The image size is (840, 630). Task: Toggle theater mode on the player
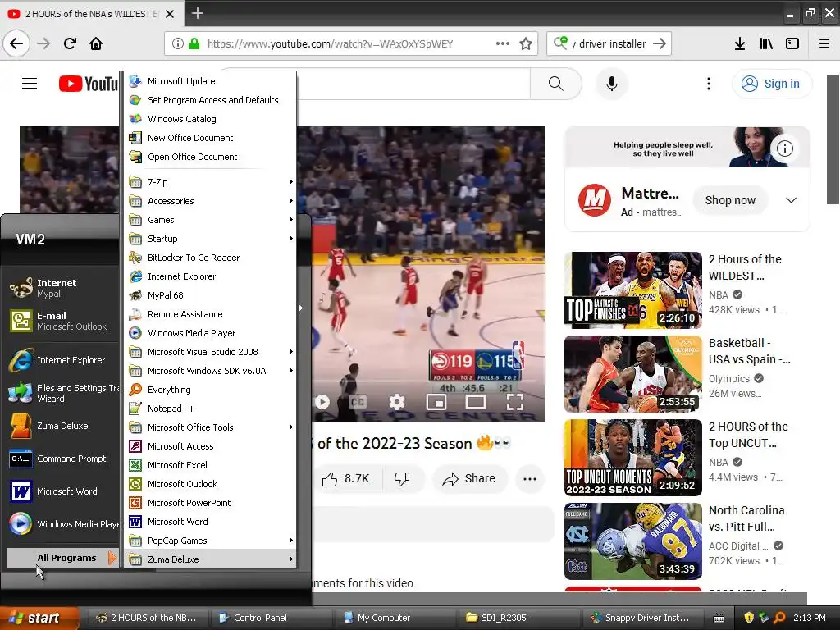pos(476,401)
